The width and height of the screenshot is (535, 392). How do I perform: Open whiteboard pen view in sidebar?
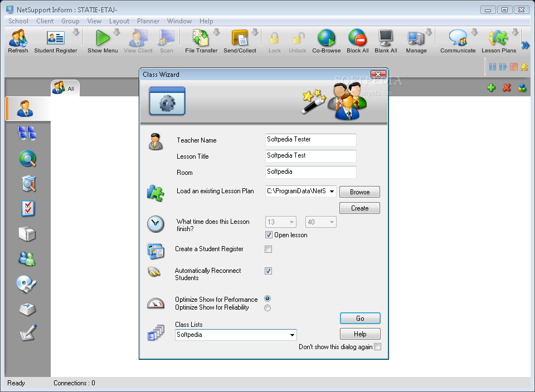pyautogui.click(x=28, y=332)
